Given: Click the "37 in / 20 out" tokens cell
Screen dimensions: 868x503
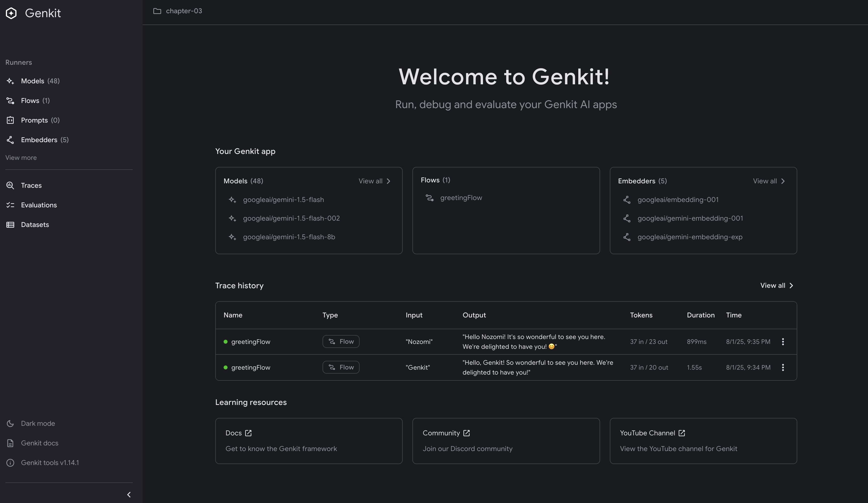Looking at the screenshot, I should pyautogui.click(x=649, y=368).
